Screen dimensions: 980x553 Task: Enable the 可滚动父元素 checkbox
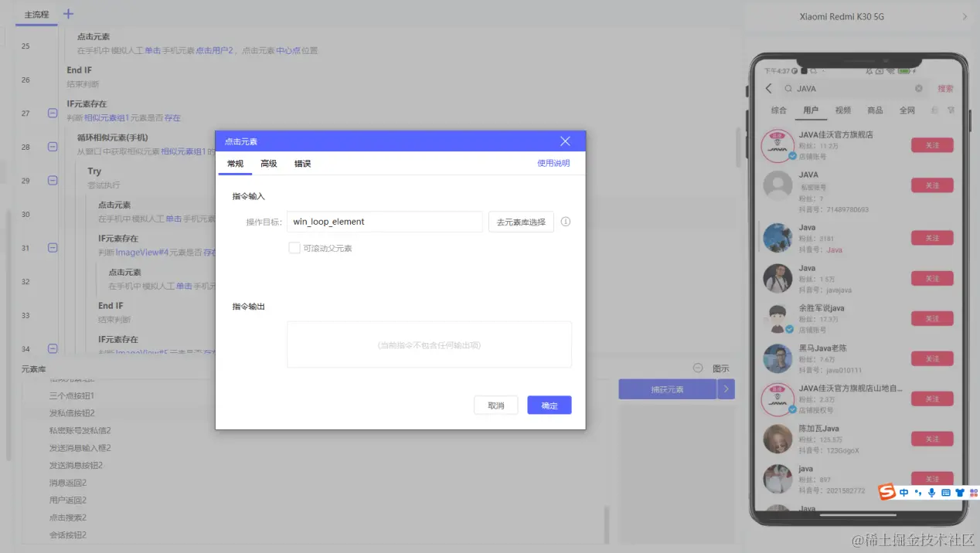(294, 248)
